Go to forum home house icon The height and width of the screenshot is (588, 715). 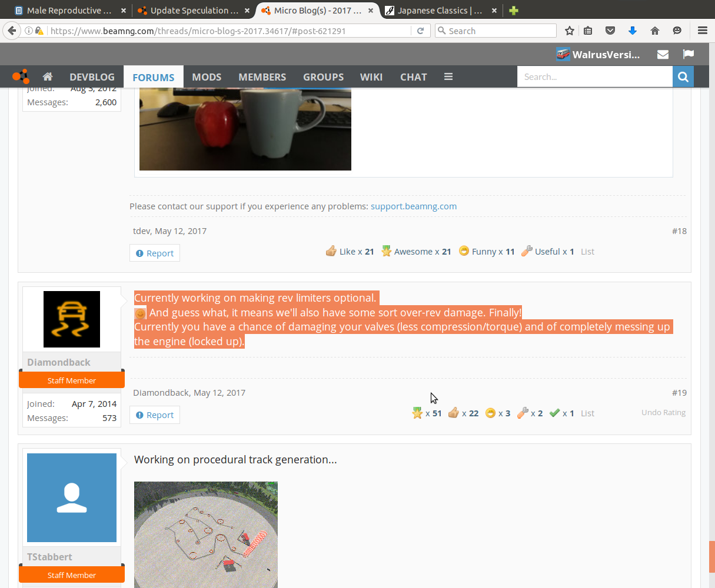[48, 76]
